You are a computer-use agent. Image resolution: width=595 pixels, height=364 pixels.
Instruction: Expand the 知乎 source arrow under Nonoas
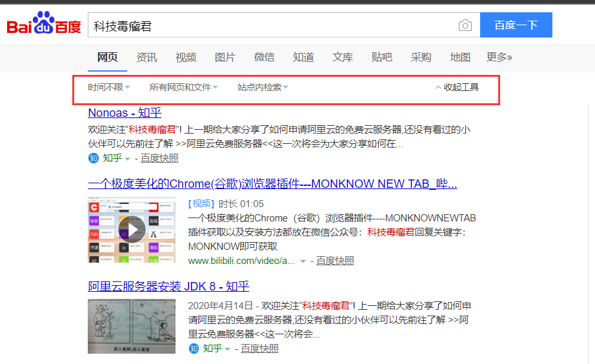128,159
